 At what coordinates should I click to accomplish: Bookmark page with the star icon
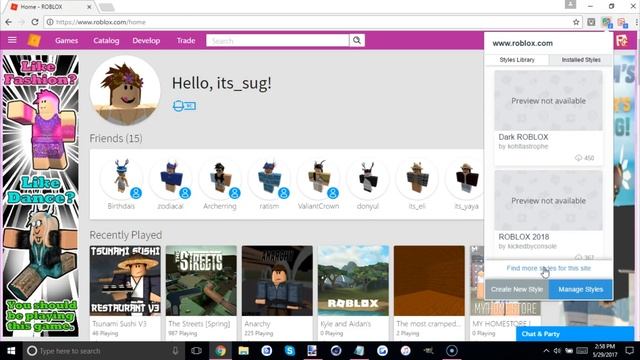576,22
